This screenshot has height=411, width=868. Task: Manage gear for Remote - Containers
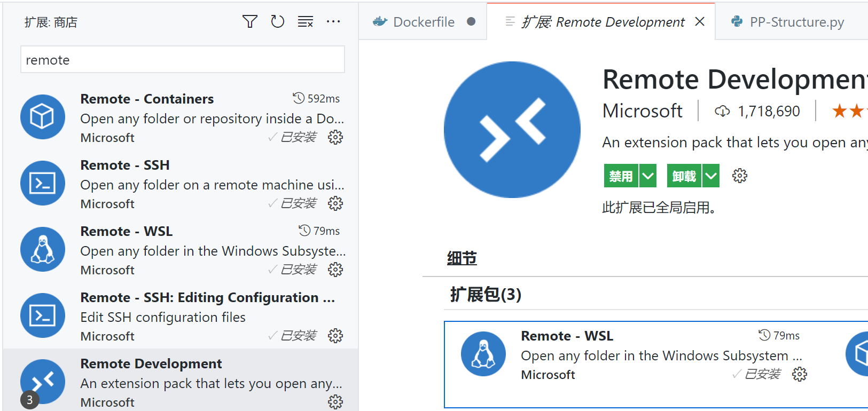[335, 137]
